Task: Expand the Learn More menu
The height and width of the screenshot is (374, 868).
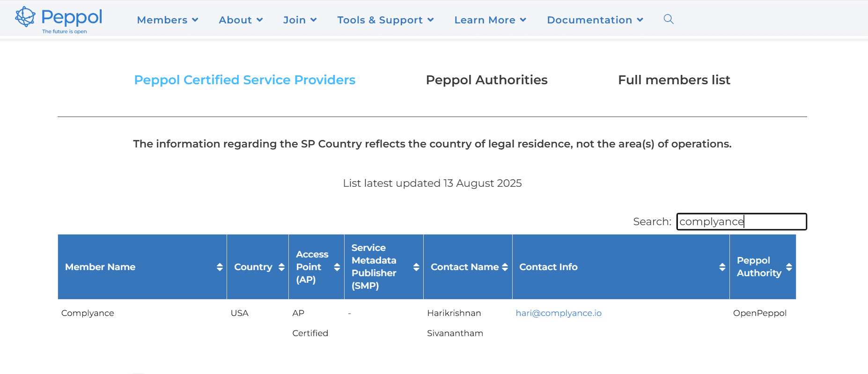Action: point(490,20)
